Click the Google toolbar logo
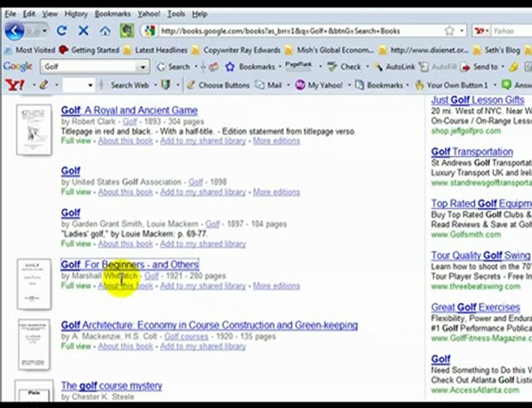The height and width of the screenshot is (408, 532). (x=18, y=66)
